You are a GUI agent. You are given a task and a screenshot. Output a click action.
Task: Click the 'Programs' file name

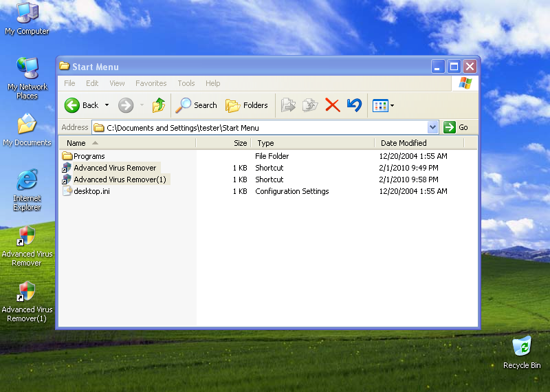point(89,156)
